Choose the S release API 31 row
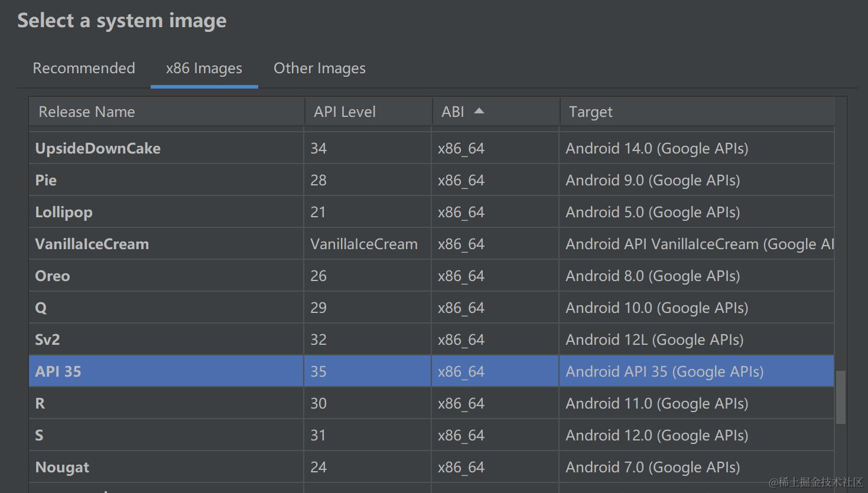Viewport: 868px width, 493px height. [x=431, y=435]
